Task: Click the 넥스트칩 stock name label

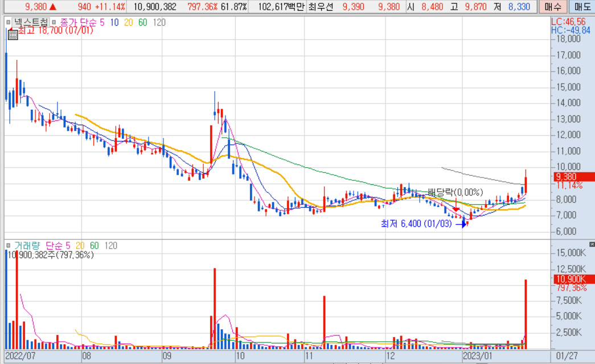Action: [31, 22]
